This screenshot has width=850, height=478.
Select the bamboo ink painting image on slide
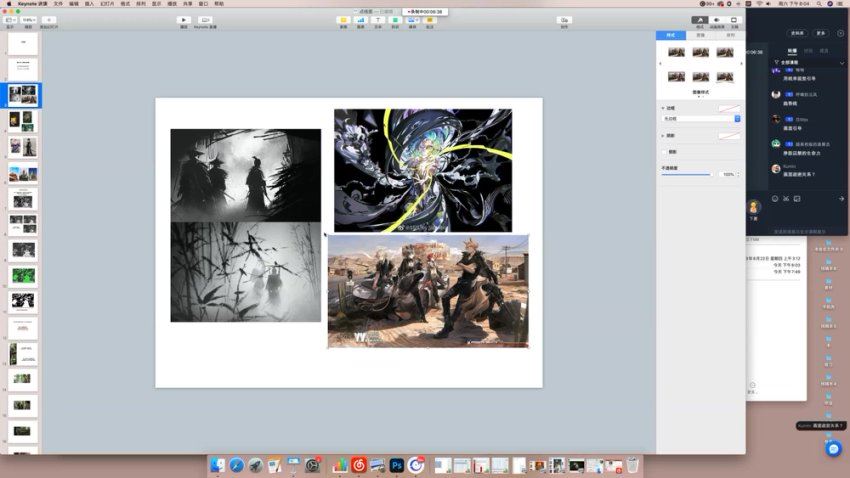pyautogui.click(x=246, y=272)
